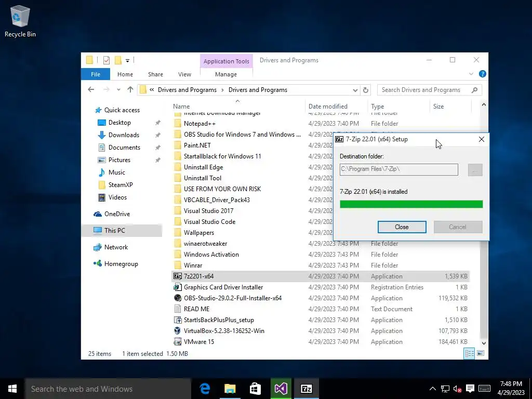Switch to the large icons view toggle
Image resolution: width=532 pixels, height=399 pixels.
481,353
